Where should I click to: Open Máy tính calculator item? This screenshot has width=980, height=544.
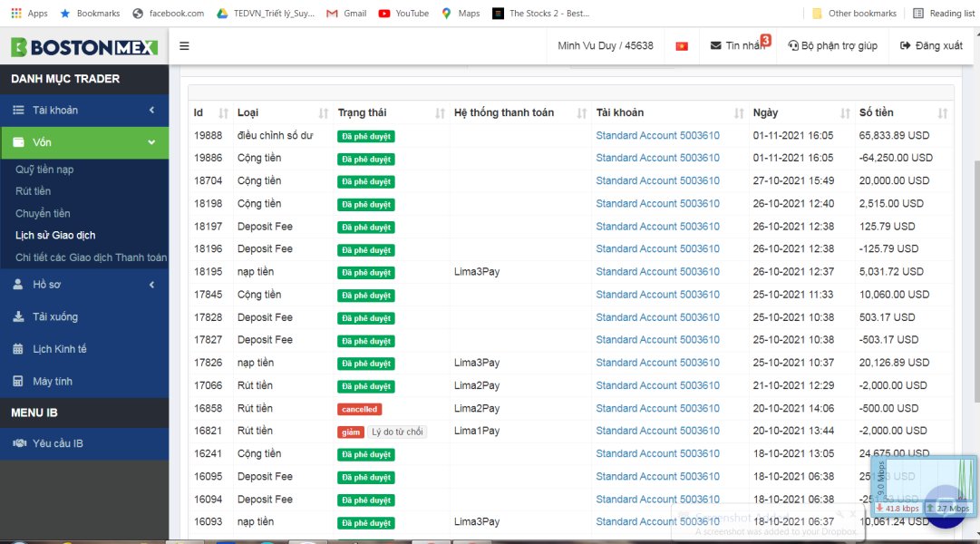coord(53,382)
